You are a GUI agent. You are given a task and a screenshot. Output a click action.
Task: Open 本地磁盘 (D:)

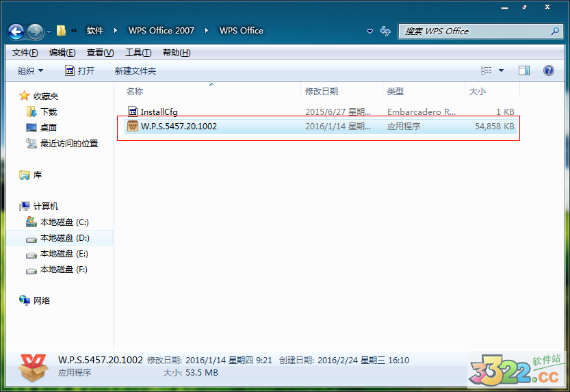coord(65,238)
